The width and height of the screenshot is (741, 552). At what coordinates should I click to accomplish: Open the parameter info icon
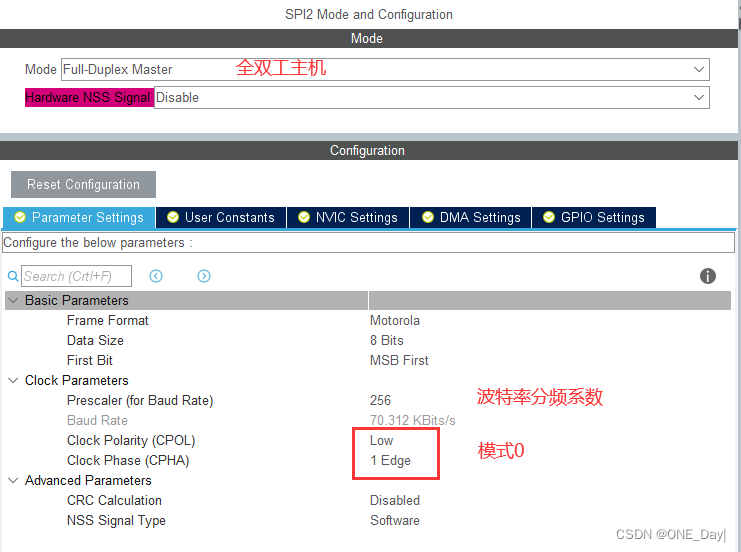pos(707,276)
